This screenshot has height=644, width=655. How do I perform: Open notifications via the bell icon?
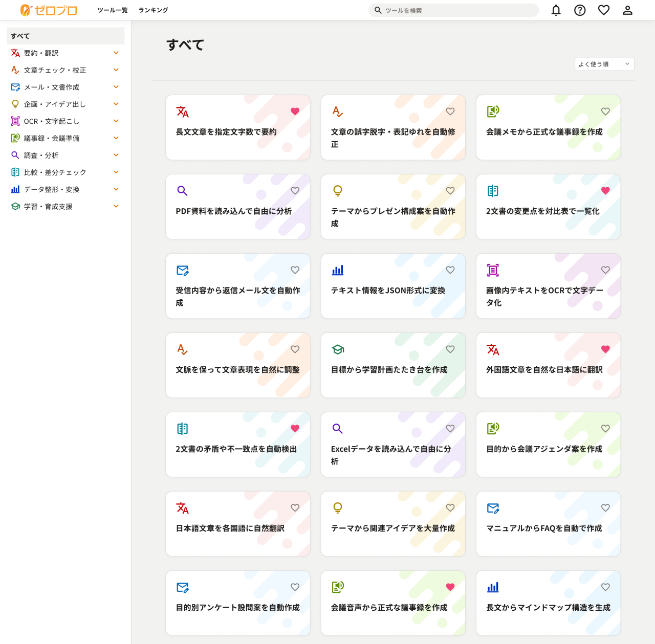[x=555, y=10]
